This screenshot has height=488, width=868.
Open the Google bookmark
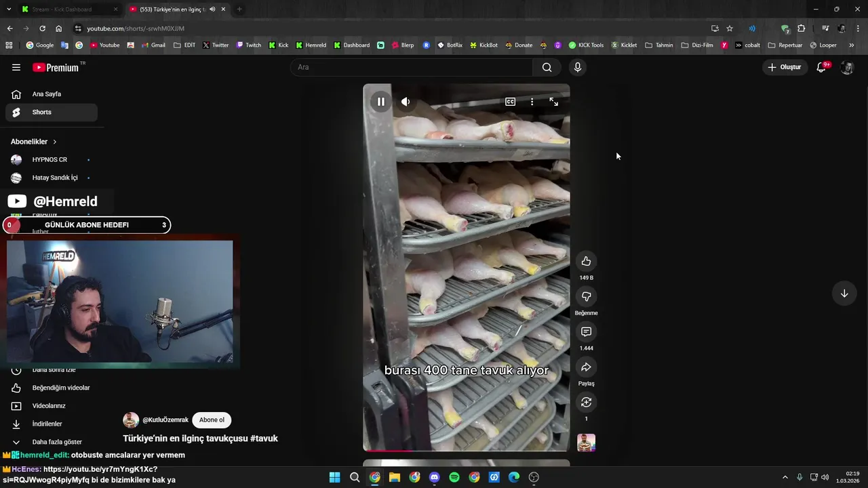tap(39, 45)
